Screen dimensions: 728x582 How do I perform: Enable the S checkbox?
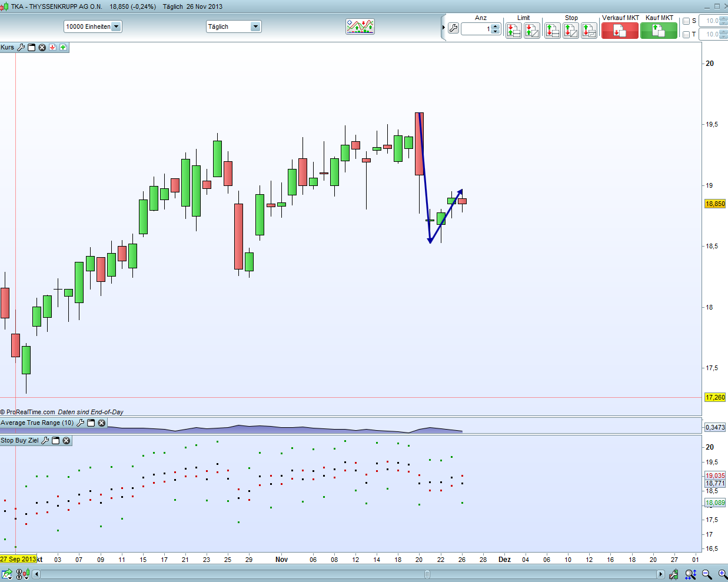(686, 21)
